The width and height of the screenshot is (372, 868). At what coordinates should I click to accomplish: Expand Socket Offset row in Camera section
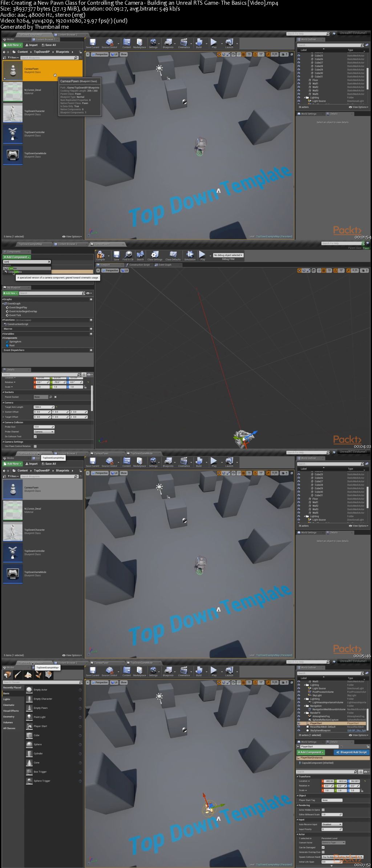coord(3,412)
